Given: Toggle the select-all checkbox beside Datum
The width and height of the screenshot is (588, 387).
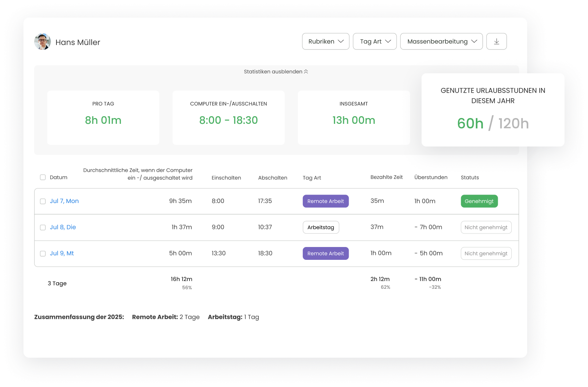Looking at the screenshot, I should (43, 177).
